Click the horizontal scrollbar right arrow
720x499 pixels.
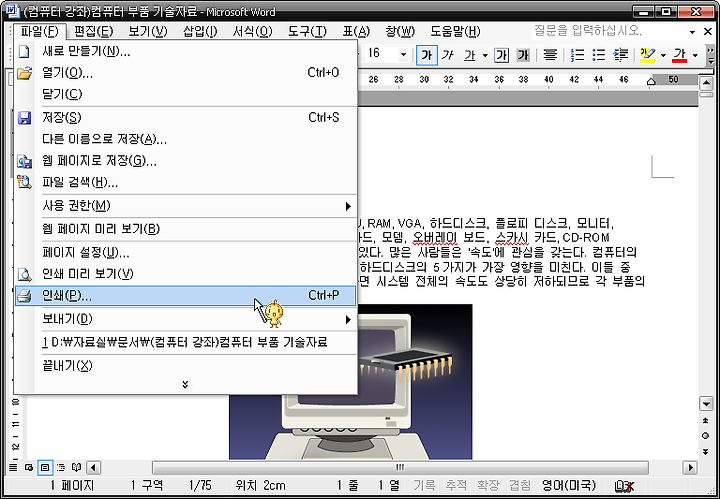(690, 468)
